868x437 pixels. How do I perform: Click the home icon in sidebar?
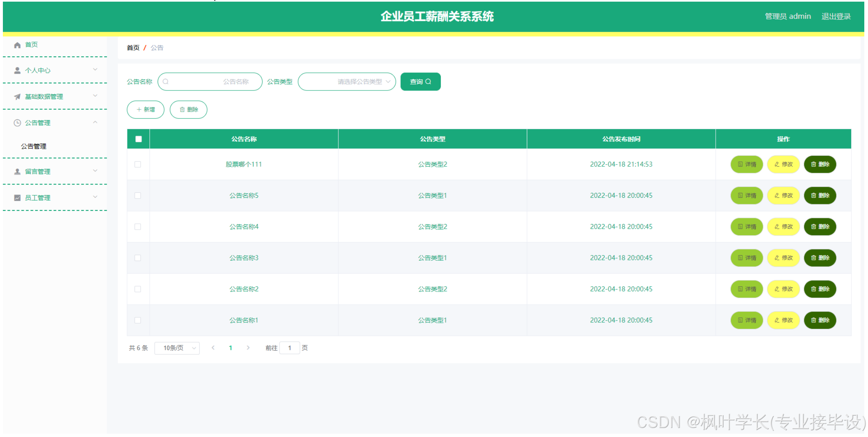point(17,45)
